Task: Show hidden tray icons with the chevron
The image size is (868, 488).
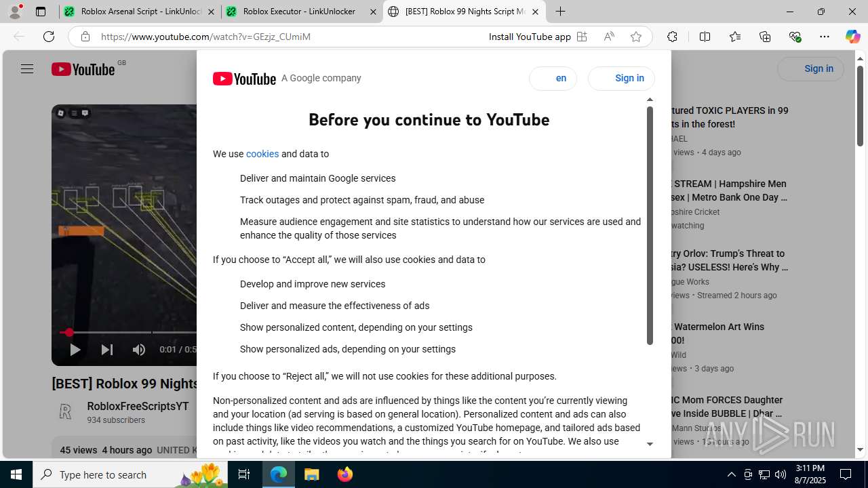Action: click(x=731, y=474)
